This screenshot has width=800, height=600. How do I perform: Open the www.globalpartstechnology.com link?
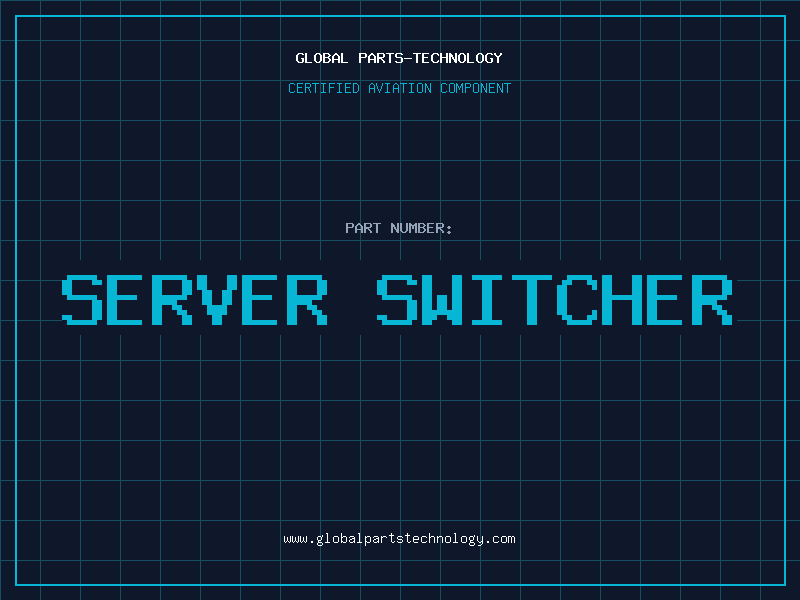coord(399,539)
